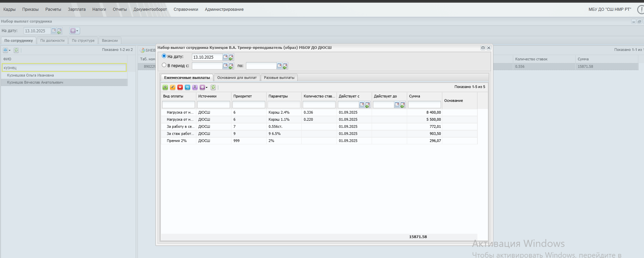
Task: Open calendar picker for 'Действует до' column filter
Action: [x=397, y=105]
